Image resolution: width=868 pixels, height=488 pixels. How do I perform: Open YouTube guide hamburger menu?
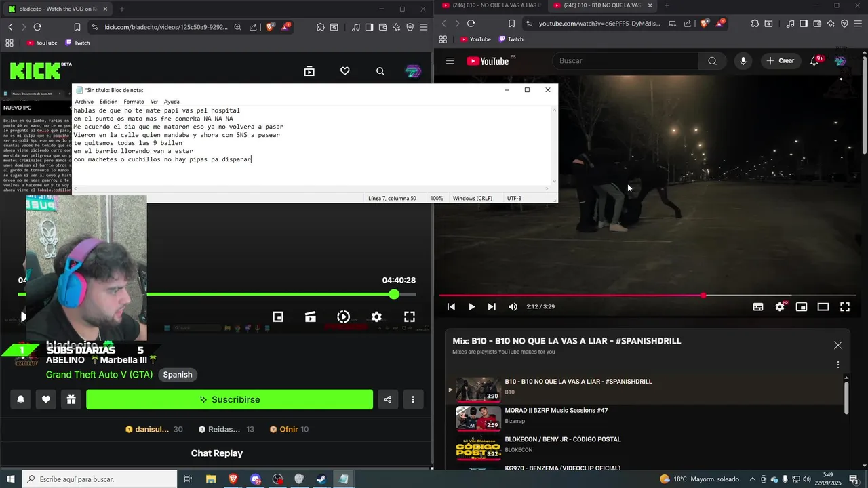[x=450, y=61]
